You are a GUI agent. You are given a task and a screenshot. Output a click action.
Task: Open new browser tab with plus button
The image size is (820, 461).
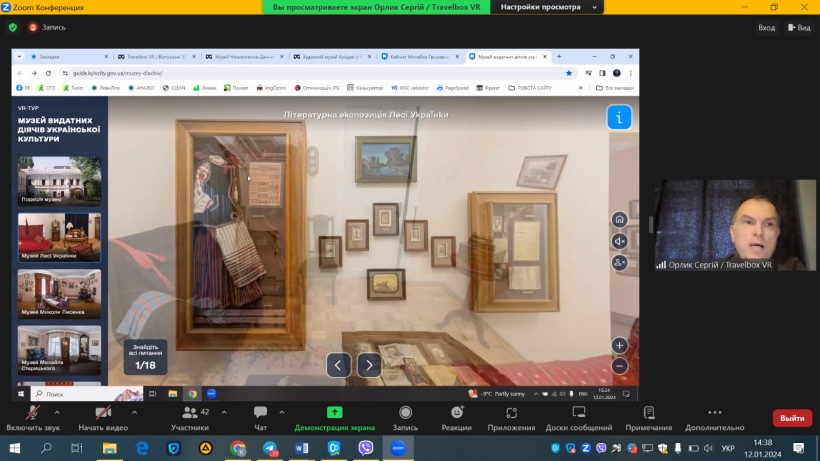(559, 56)
